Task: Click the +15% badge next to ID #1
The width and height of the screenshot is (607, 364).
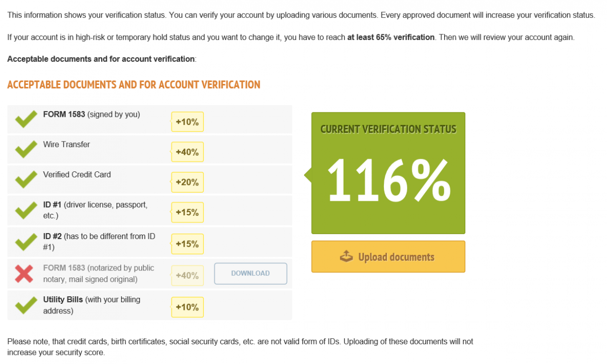Action: click(187, 212)
